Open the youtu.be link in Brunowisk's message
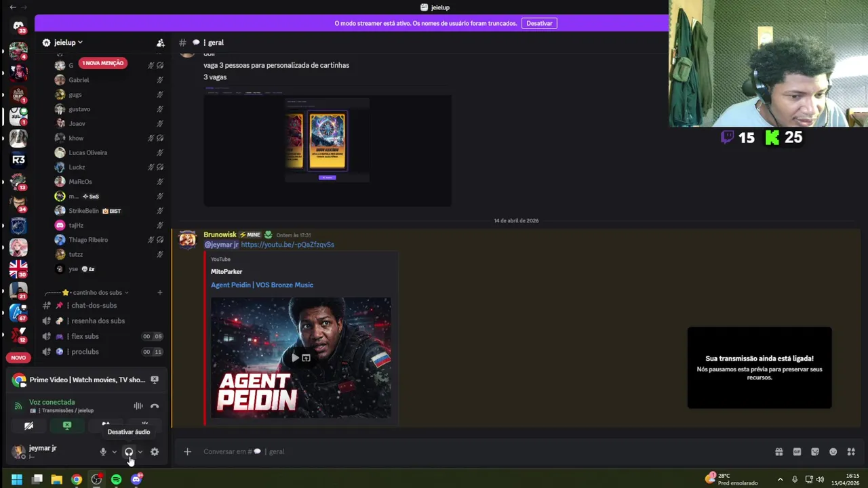 coord(288,245)
